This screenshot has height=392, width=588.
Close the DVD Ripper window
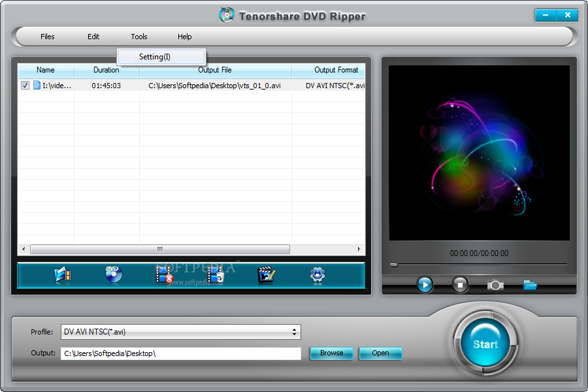coord(567,15)
